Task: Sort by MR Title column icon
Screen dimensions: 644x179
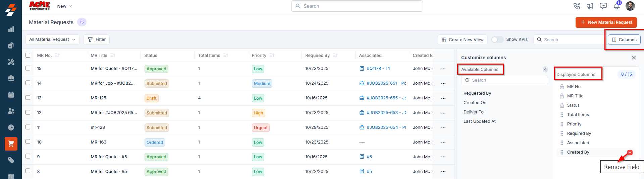Action: click(113, 55)
